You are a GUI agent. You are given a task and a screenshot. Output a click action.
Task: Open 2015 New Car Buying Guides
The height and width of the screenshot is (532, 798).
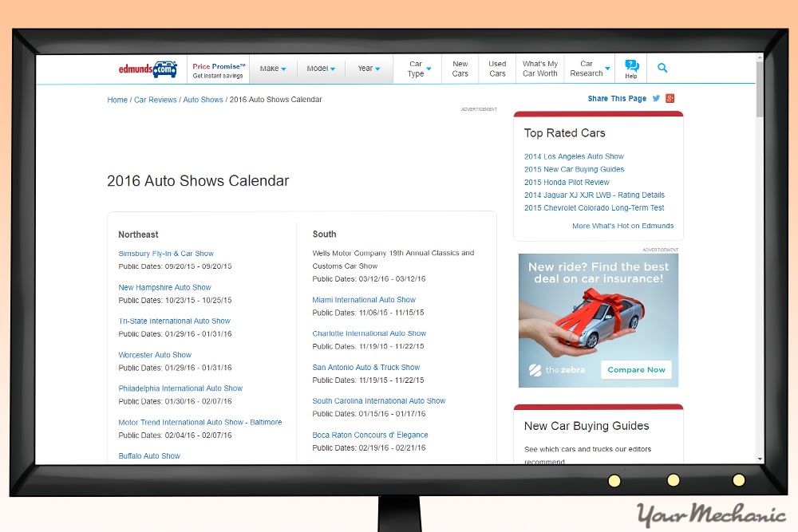point(574,169)
